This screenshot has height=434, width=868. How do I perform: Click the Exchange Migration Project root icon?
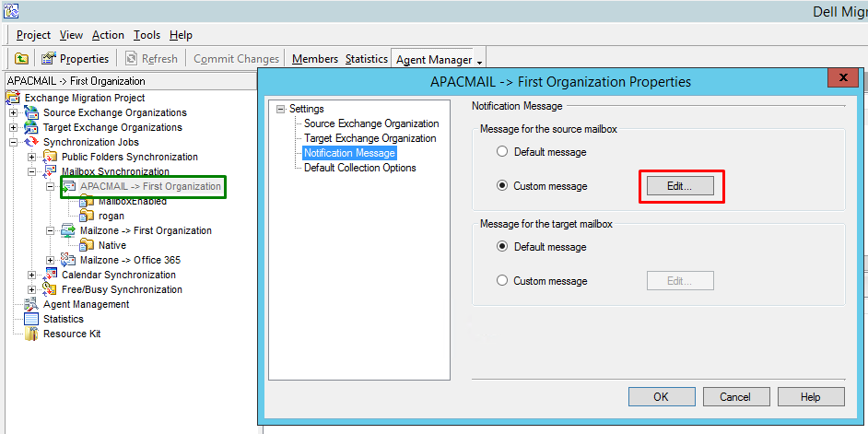click(x=13, y=98)
